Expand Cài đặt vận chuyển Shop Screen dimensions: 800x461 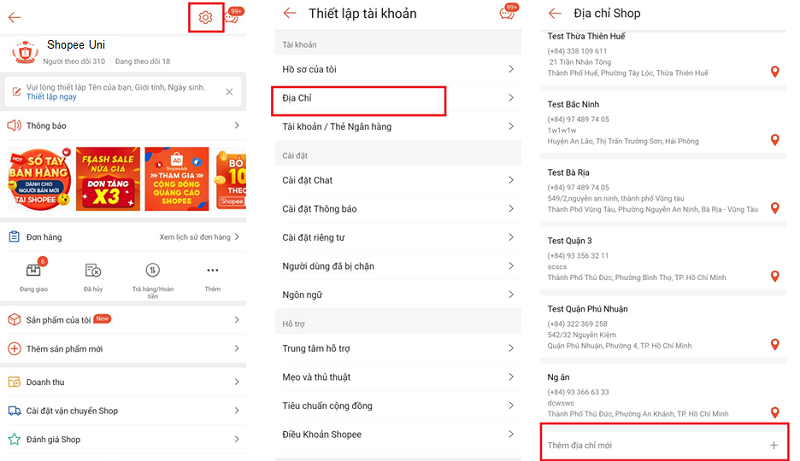coord(123,411)
